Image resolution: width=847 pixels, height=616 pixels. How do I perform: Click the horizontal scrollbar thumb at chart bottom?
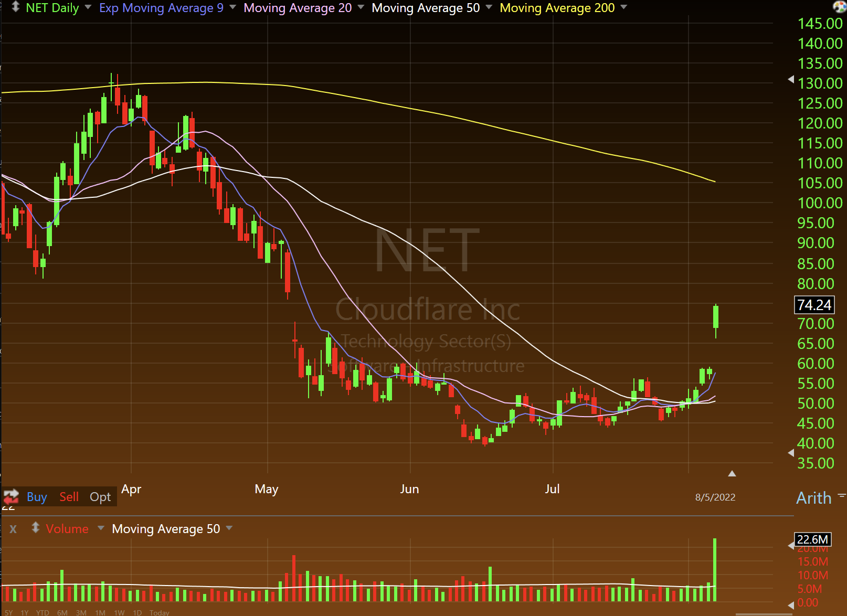click(764, 614)
